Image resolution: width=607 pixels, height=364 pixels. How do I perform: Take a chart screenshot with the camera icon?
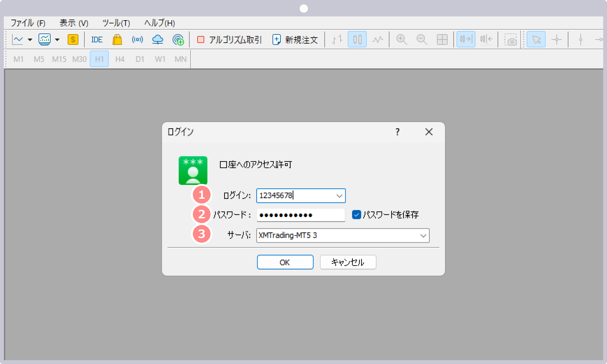click(x=510, y=39)
